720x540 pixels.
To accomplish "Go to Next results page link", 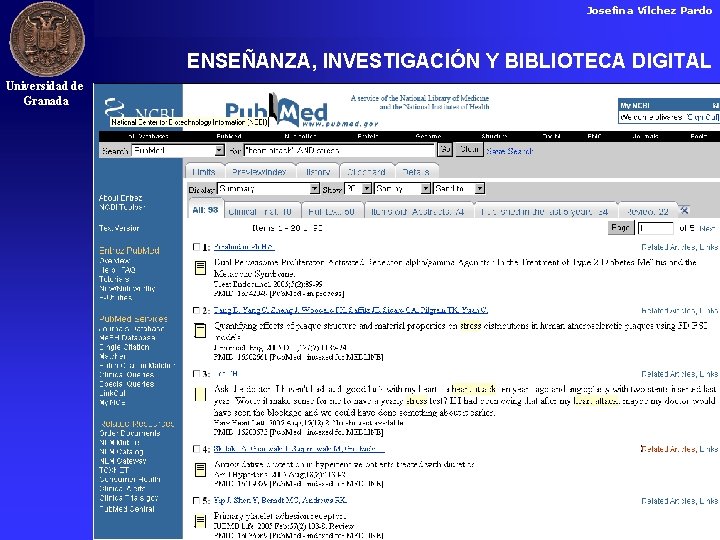I will pyautogui.click(x=707, y=228).
